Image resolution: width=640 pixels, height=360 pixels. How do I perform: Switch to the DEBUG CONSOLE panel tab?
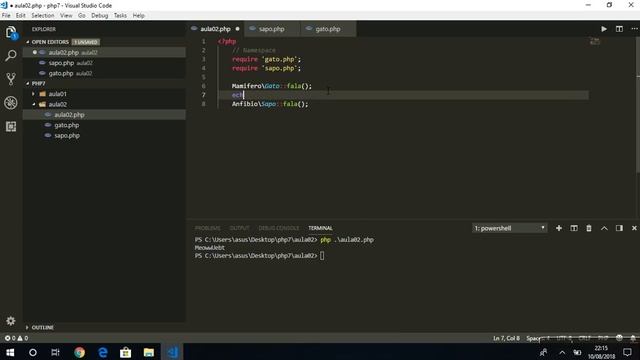click(x=279, y=228)
